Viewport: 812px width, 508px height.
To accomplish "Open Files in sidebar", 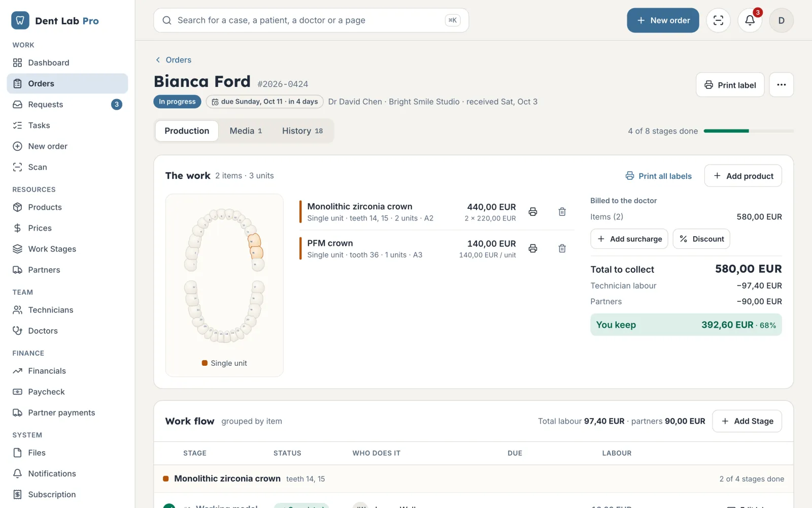I will (67, 452).
